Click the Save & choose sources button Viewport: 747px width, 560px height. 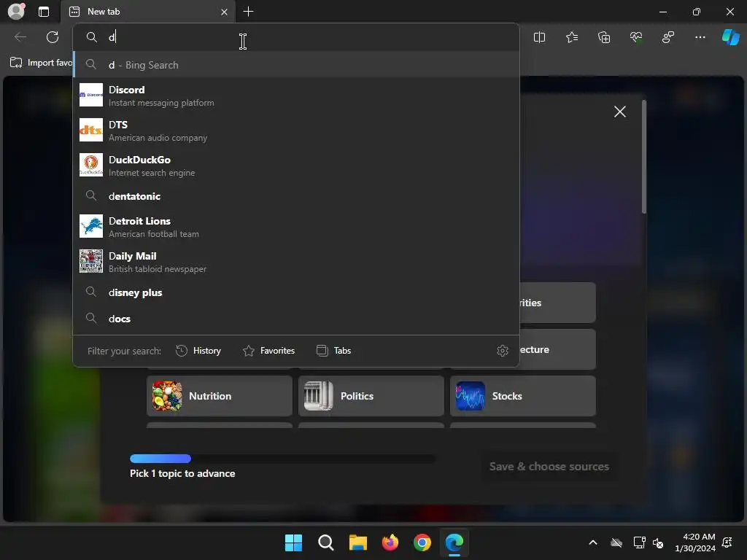click(549, 466)
